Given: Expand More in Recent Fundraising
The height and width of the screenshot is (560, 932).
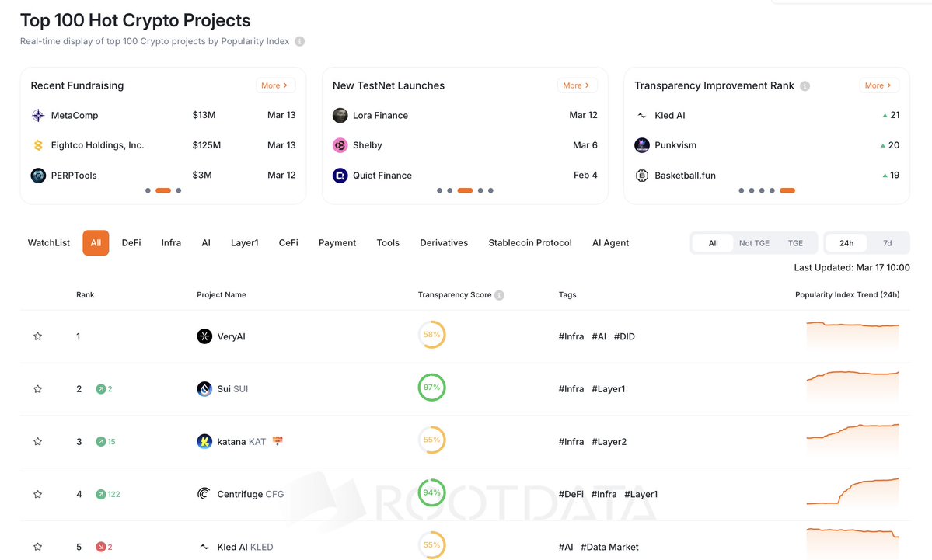Looking at the screenshot, I should [x=275, y=85].
